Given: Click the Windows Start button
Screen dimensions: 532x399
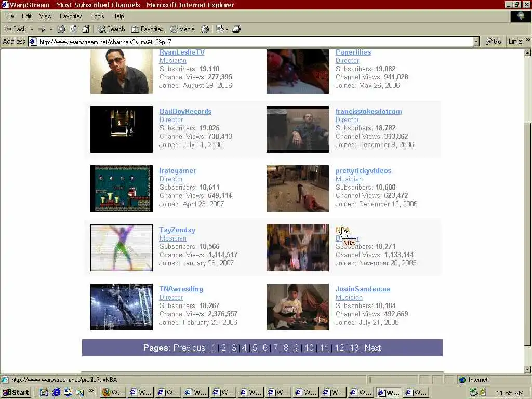Looking at the screenshot, I should click(16, 393).
